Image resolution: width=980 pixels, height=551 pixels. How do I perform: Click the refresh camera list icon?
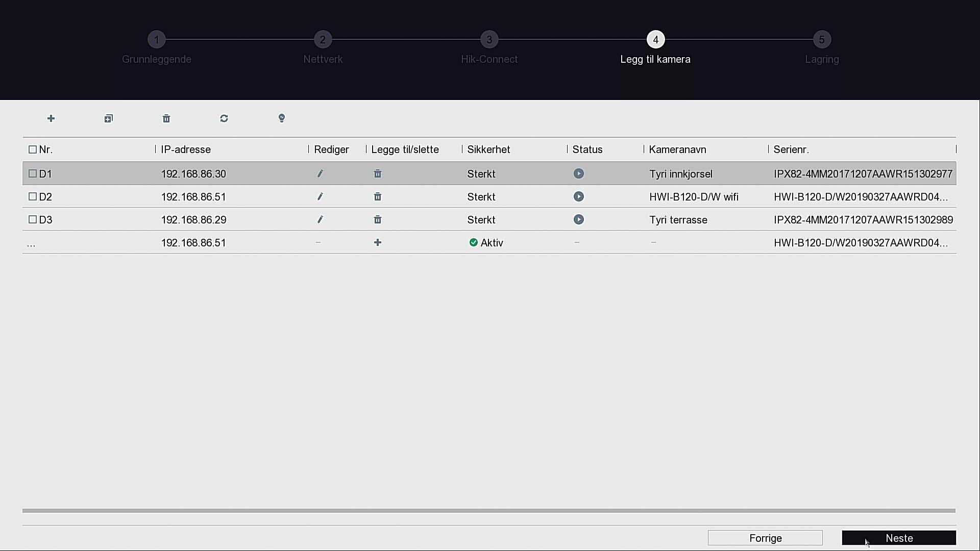(x=224, y=118)
